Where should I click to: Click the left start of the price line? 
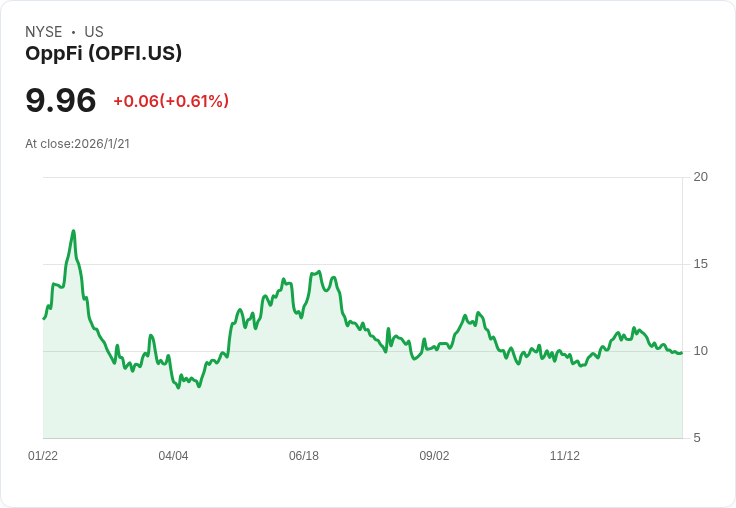pos(44,318)
